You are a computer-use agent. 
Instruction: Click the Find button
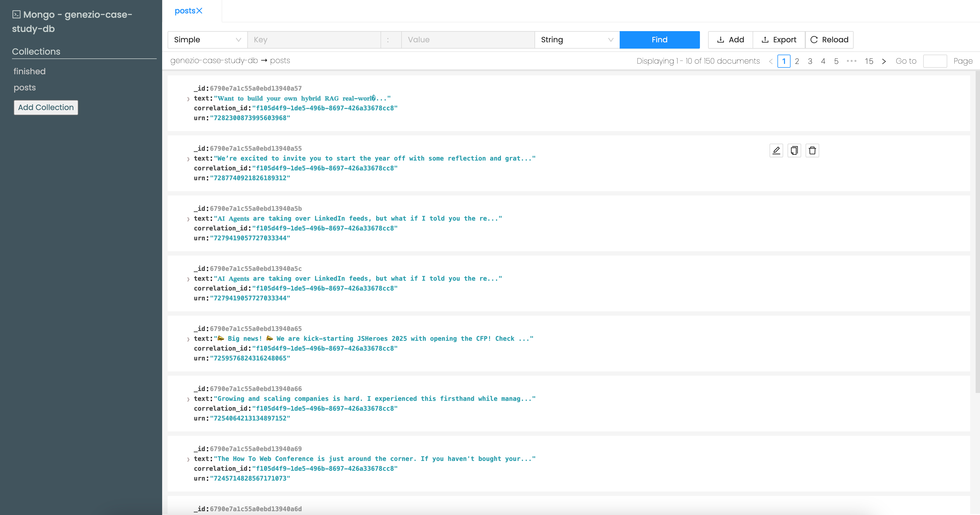[659, 40]
